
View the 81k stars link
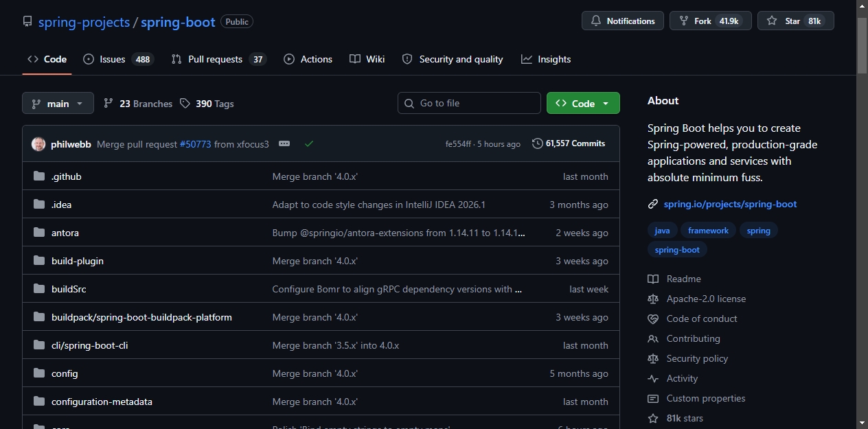click(x=685, y=418)
